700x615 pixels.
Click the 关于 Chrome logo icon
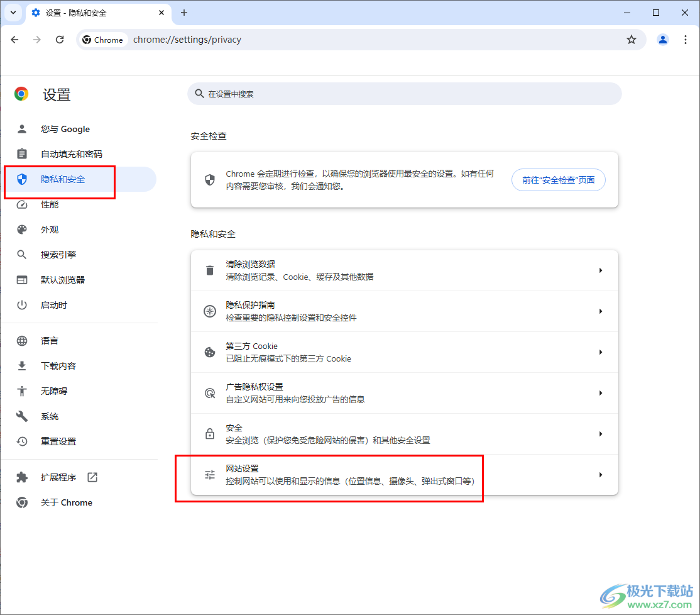pos(22,502)
